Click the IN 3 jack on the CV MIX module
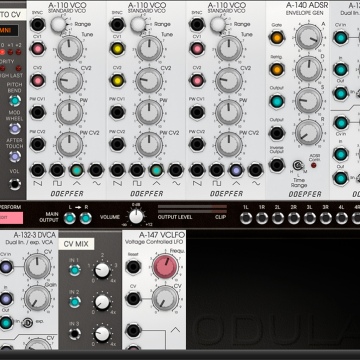 tap(75, 334)
